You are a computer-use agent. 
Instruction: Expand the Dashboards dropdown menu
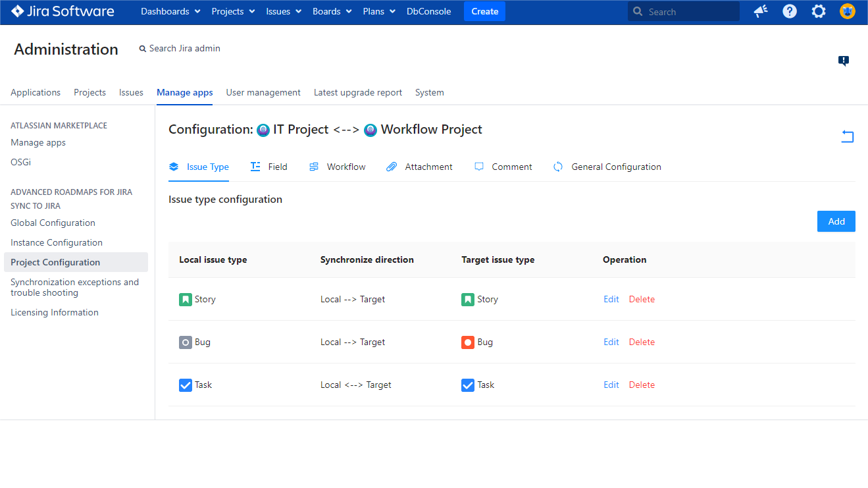click(170, 11)
